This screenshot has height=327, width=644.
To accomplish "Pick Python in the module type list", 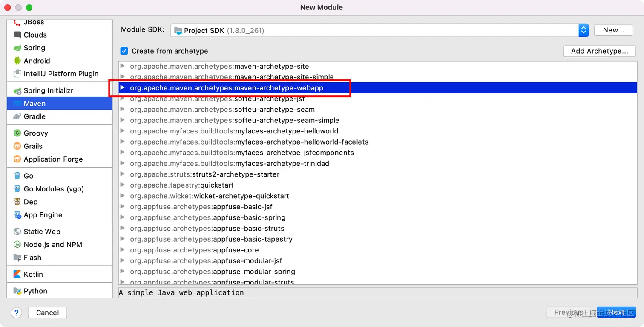I will coord(60,291).
